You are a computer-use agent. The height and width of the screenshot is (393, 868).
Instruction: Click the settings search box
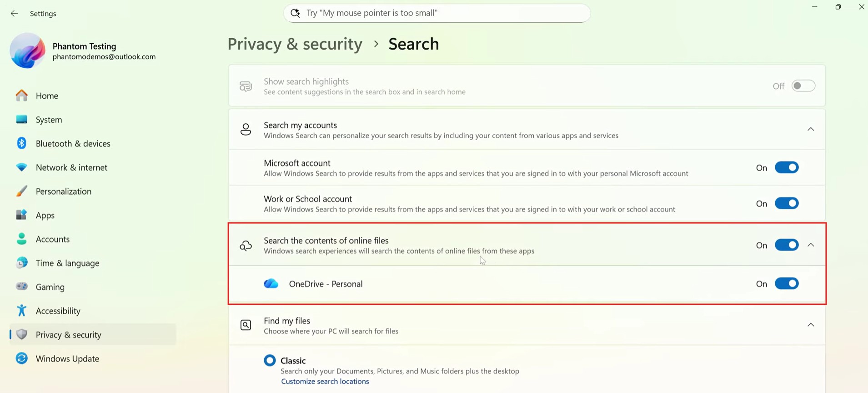(x=436, y=13)
